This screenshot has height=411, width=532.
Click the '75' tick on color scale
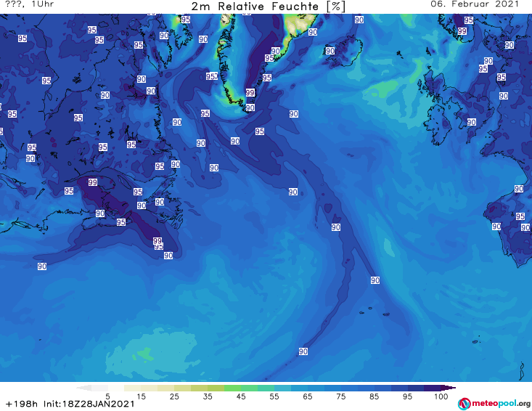point(340,396)
